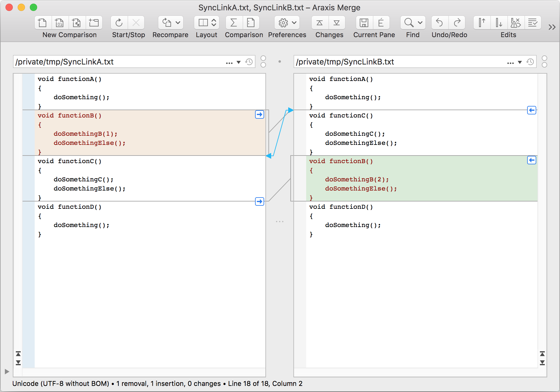Create a new folder comparison
Image resolution: width=560 pixels, height=392 pixels.
[x=94, y=23]
